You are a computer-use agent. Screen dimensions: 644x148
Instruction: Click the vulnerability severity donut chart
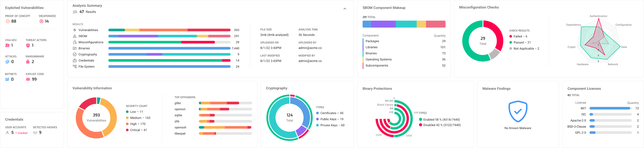click(96, 118)
